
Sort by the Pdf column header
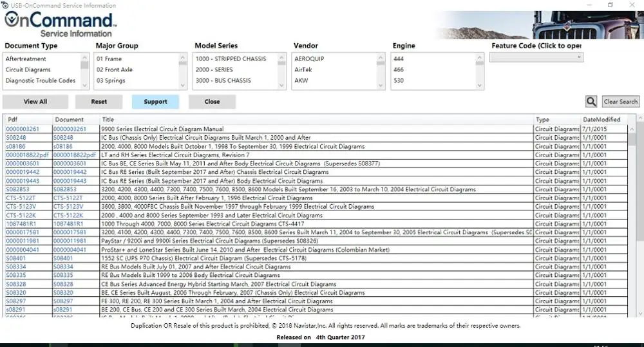(13, 120)
